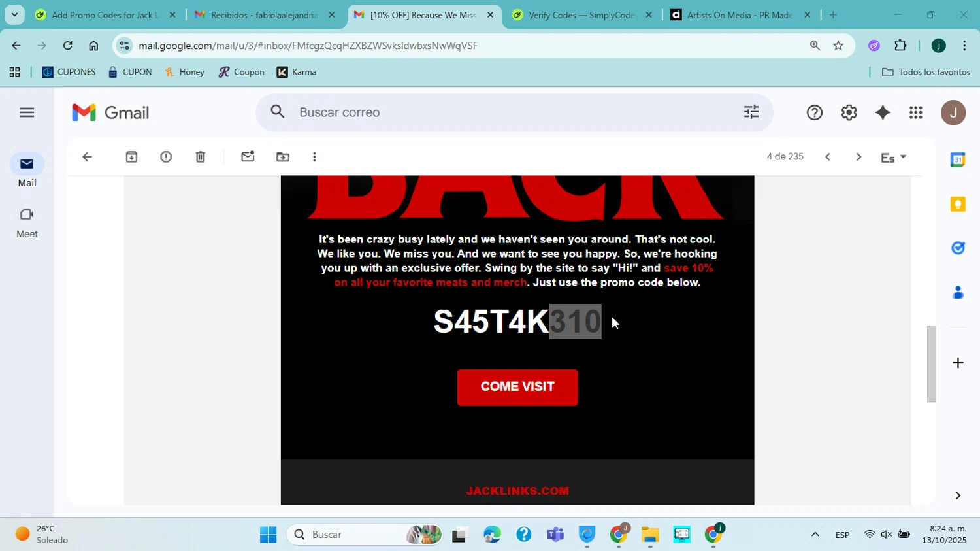Open Gmail search options filter
Image resolution: width=980 pixels, height=551 pixels.
click(751, 112)
